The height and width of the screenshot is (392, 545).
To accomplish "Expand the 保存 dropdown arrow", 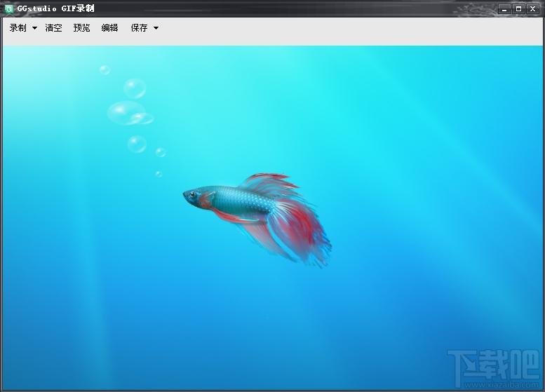I will pos(156,28).
